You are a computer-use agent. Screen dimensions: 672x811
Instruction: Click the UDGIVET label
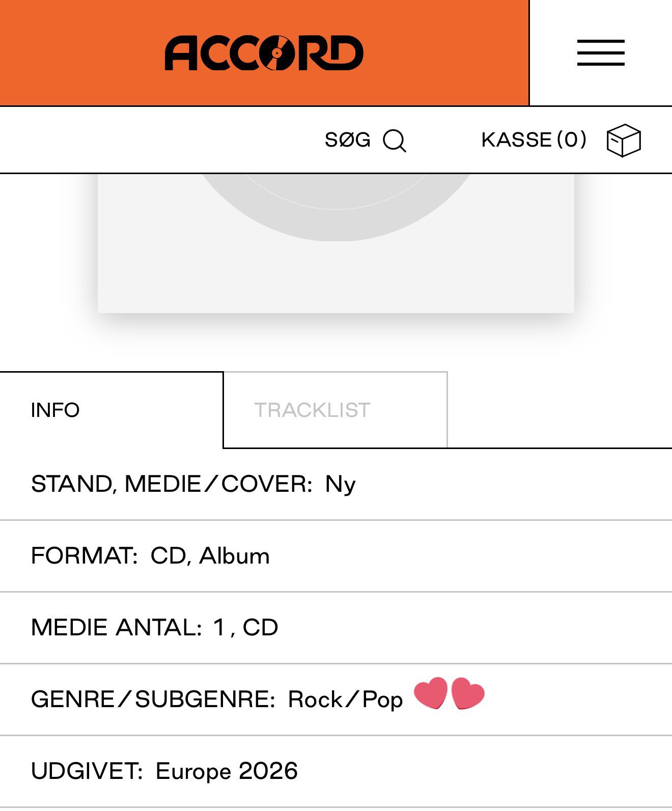point(87,771)
